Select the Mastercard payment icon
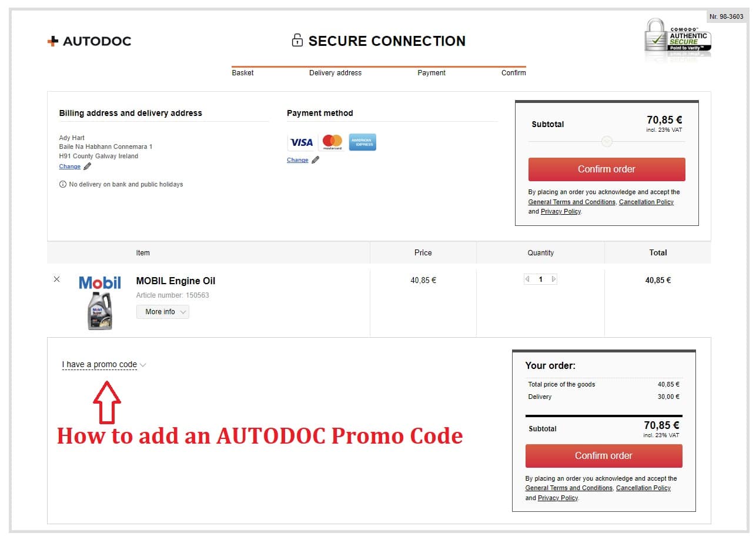 click(x=332, y=142)
